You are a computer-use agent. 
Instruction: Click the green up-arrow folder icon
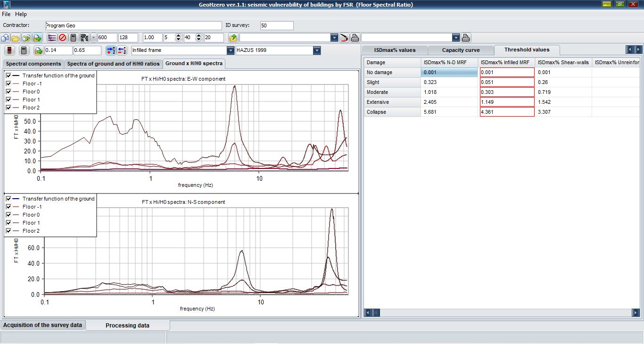(233, 38)
